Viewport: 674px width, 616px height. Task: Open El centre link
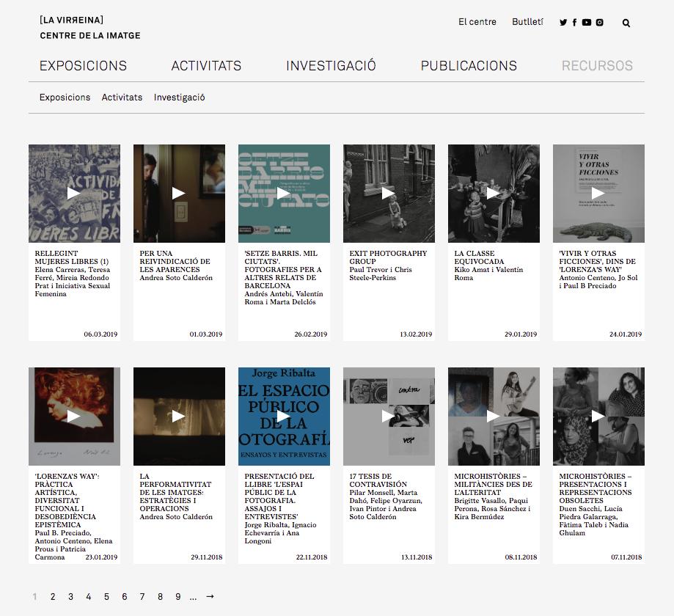coord(477,22)
